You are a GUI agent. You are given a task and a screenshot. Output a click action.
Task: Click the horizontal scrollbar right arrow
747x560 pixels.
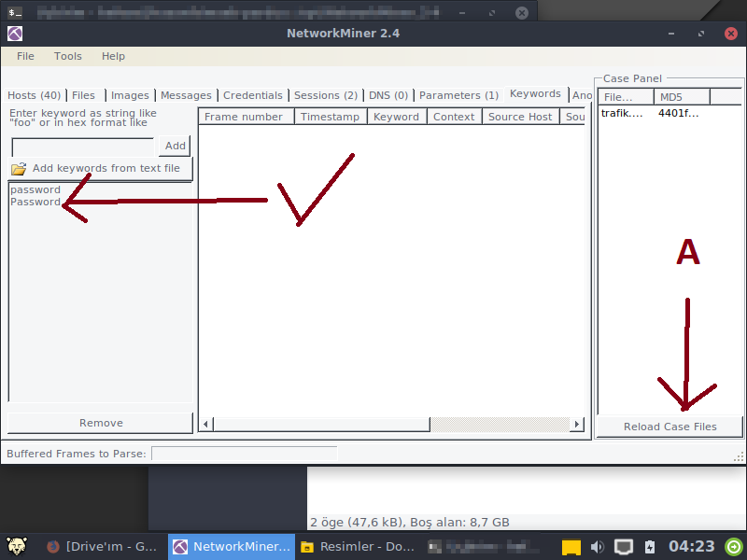coord(576,424)
